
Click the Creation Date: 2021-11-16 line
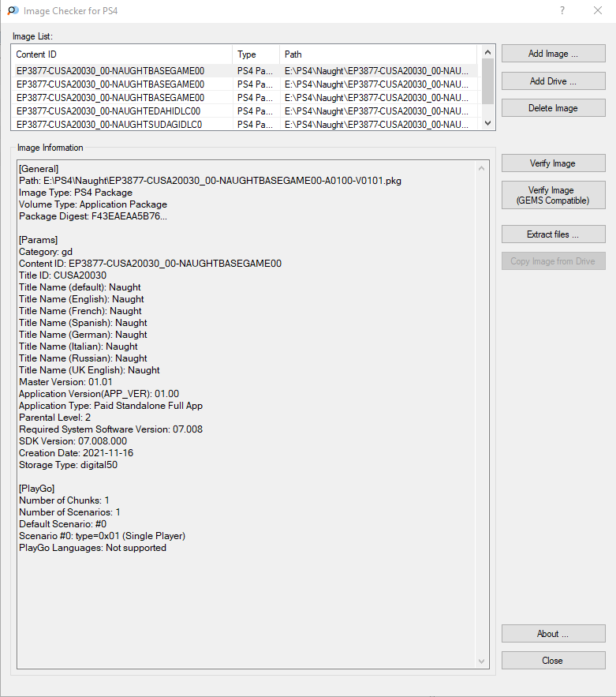click(76, 453)
